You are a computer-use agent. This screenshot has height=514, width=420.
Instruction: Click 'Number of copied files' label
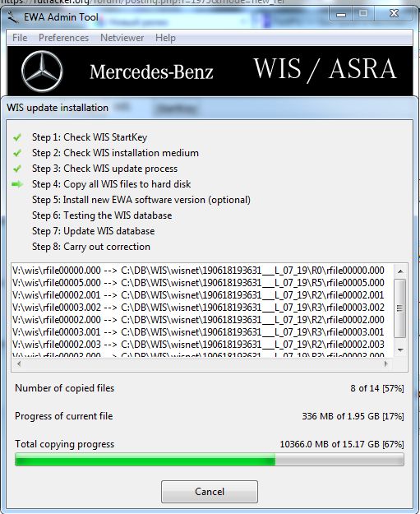(65, 388)
